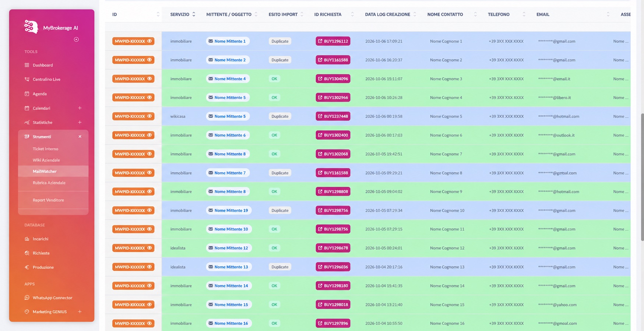This screenshot has width=644, height=331.
Task: Select the MailWatcher submenu item
Action: pos(53,171)
